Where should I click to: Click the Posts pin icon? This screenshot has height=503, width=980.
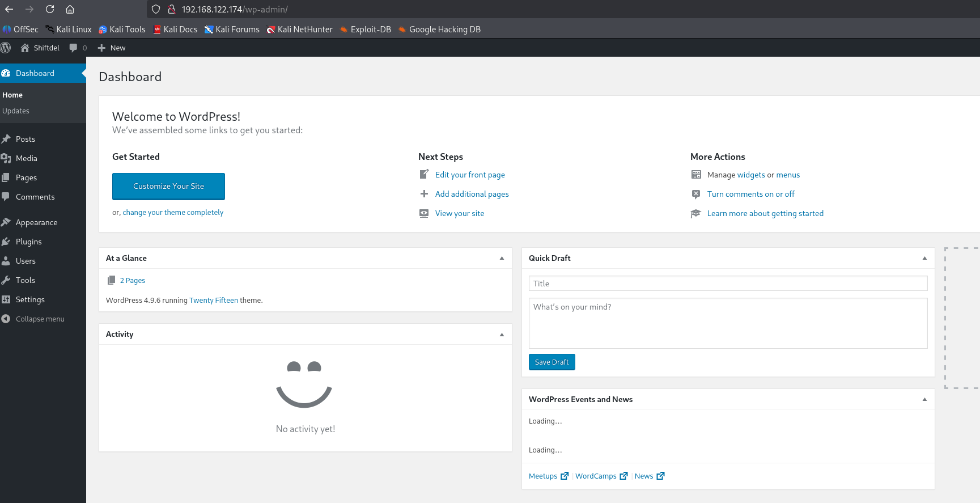6,139
